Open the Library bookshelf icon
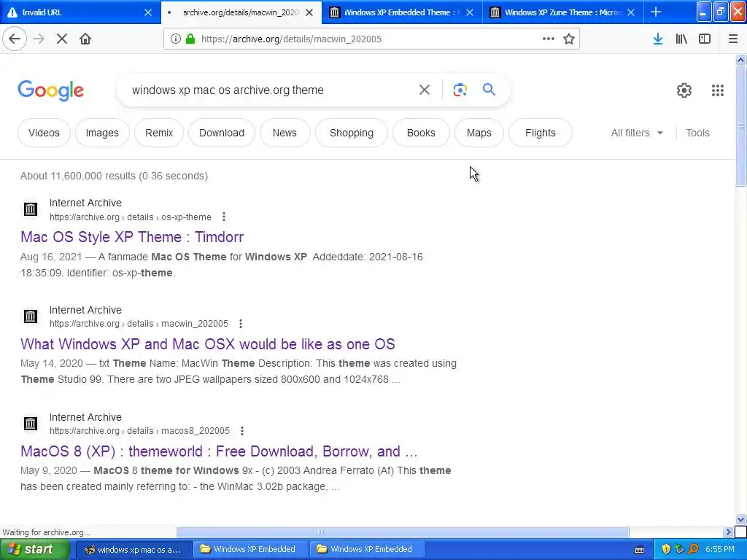747x560 pixels. (681, 39)
